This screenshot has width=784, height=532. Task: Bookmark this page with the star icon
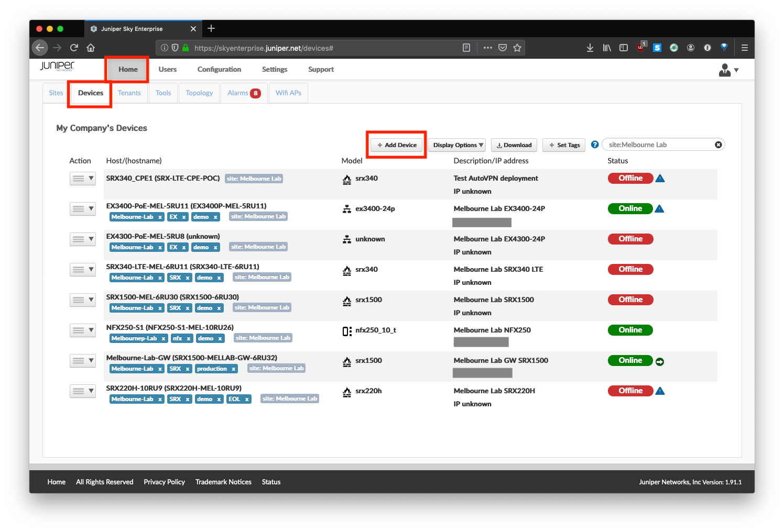click(x=517, y=48)
